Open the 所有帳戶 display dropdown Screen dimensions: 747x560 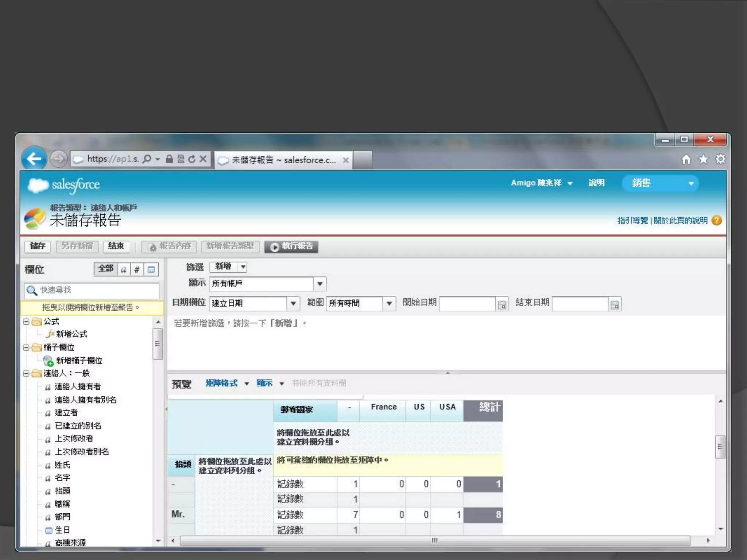(x=320, y=284)
